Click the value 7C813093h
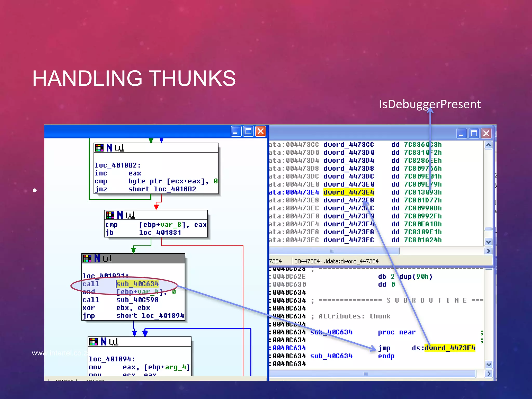Viewport: 532px width, 399px height. (x=423, y=192)
